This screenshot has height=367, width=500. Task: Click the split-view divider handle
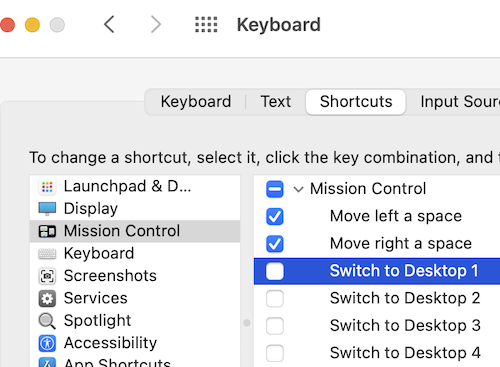click(x=247, y=323)
